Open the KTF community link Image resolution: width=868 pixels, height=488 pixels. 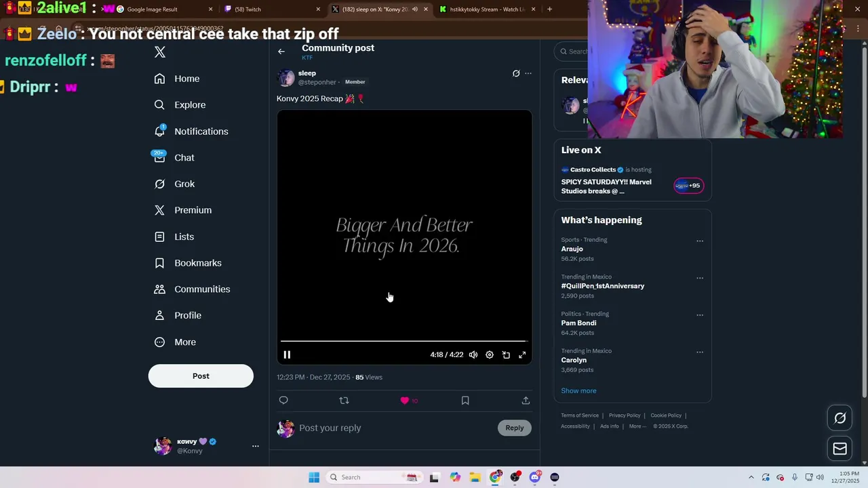coord(307,58)
